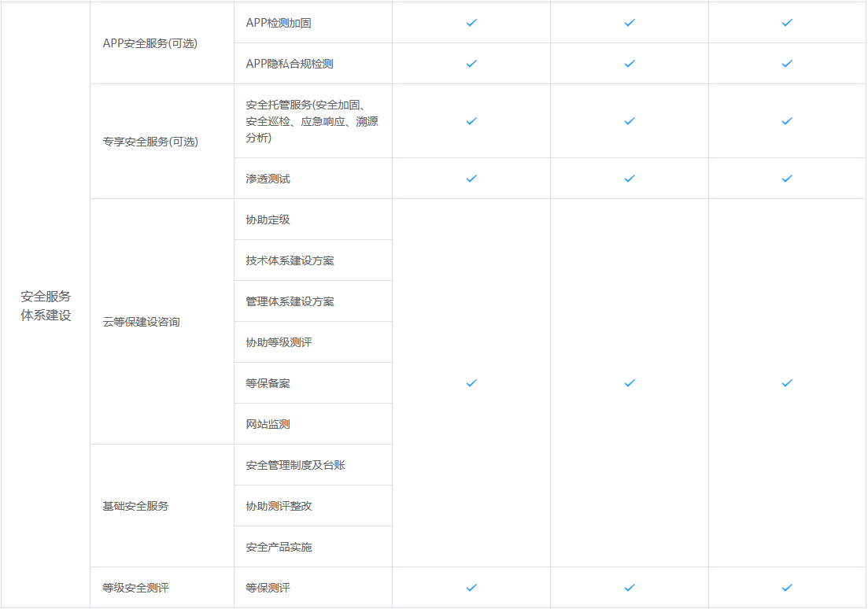Click the middle-column checkmark for 安全托管服务
The width and height of the screenshot is (868, 609).
tap(630, 121)
